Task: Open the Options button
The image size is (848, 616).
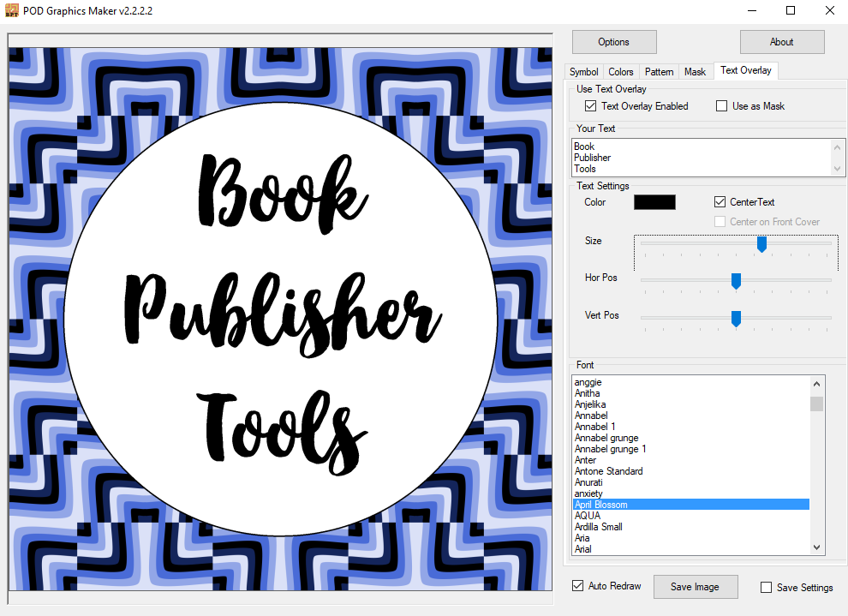Action: 614,42
